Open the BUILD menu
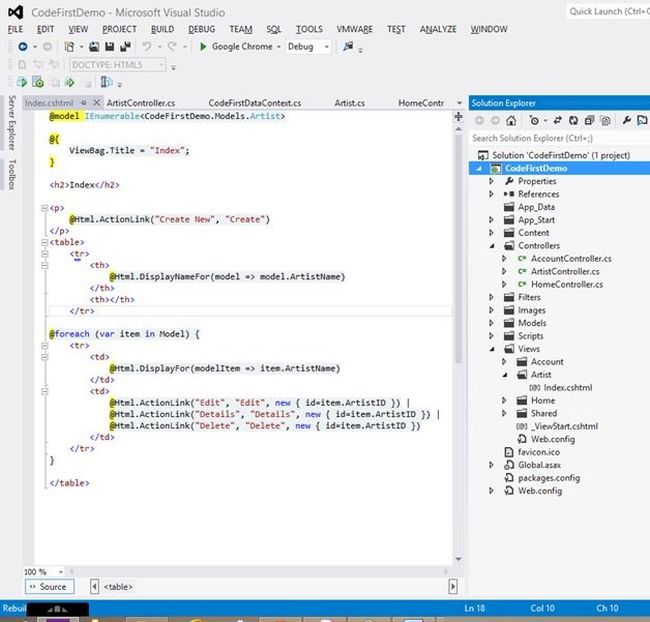Image resolution: width=650 pixels, height=622 pixels. 162,30
